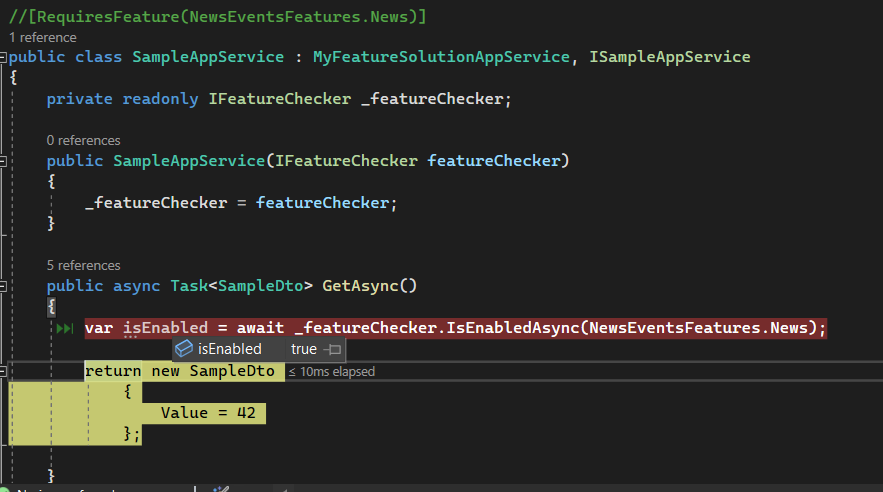Click the GetAsync method name
Screen dimensions: 883x492
pyautogui.click(x=360, y=286)
